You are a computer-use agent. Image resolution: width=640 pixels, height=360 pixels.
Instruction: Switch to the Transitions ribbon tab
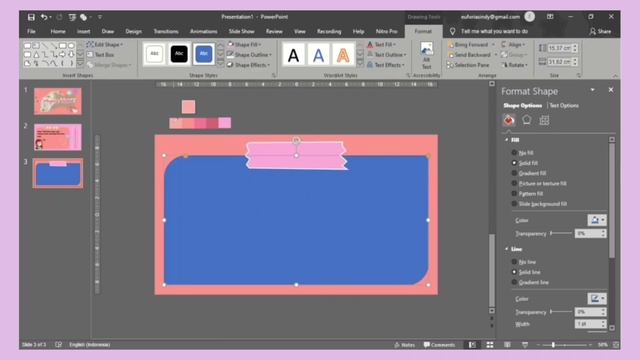pos(166,31)
